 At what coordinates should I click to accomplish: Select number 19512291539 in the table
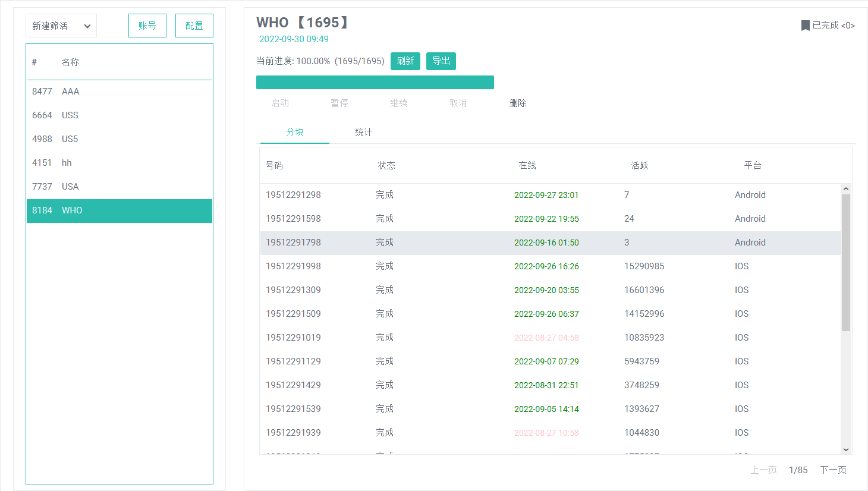293,409
